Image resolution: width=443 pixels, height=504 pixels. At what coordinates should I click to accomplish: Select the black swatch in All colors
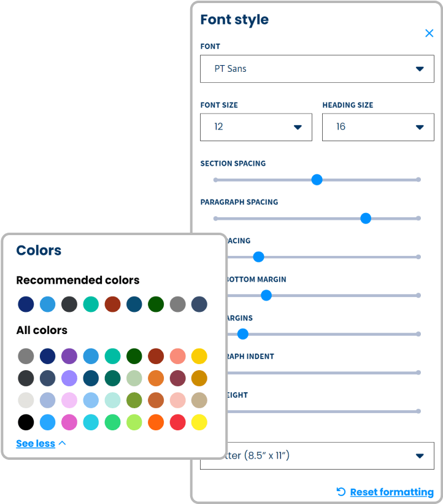[x=26, y=422]
